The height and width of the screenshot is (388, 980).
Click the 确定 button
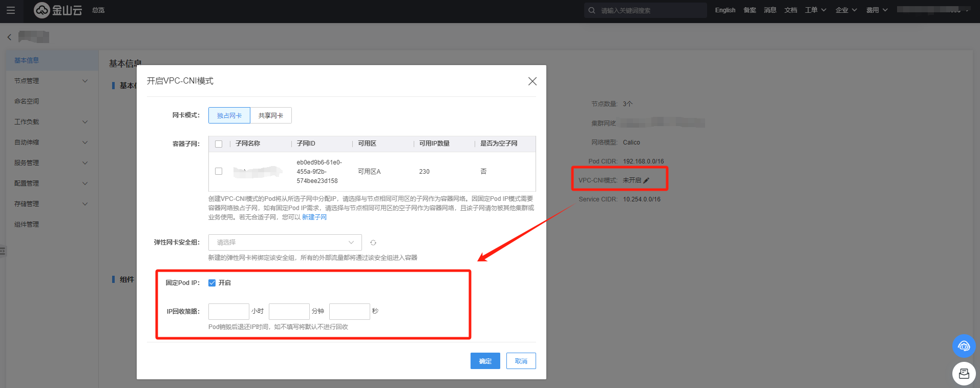click(x=485, y=361)
